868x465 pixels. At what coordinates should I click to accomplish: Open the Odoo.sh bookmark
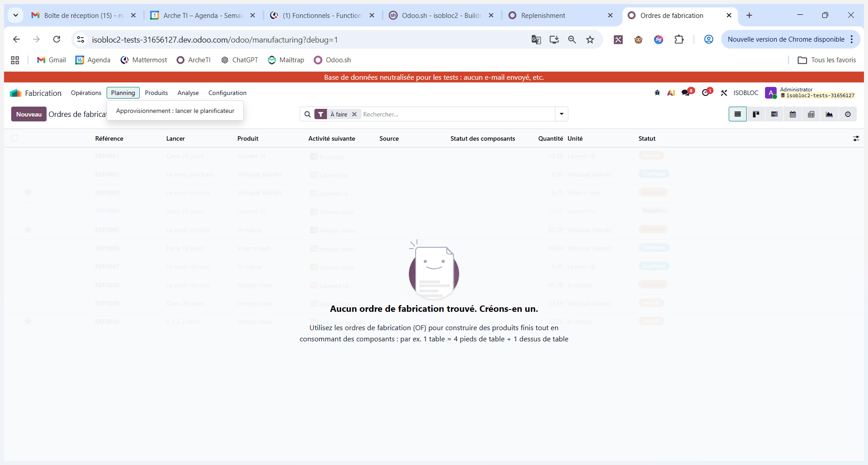(332, 60)
